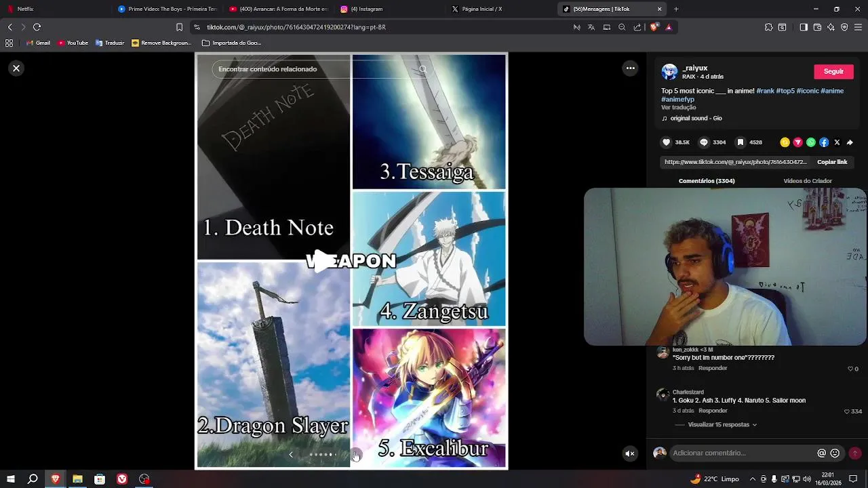Click the yellow repost icon

click(785, 142)
